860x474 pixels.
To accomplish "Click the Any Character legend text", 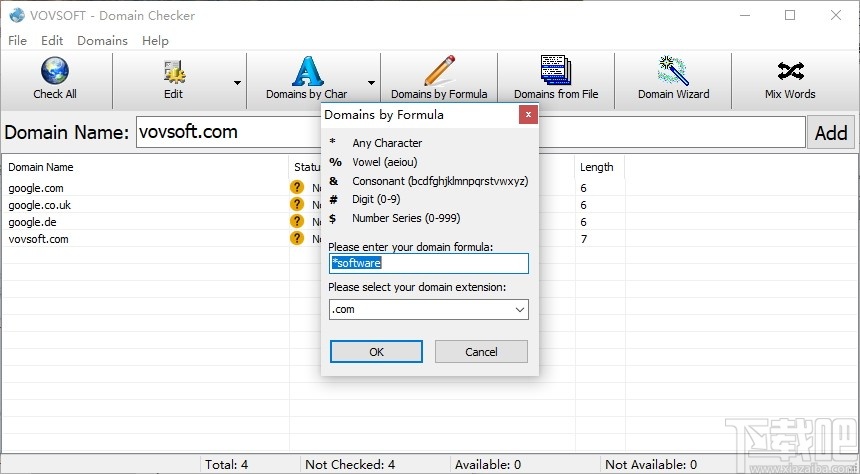I will (x=387, y=143).
